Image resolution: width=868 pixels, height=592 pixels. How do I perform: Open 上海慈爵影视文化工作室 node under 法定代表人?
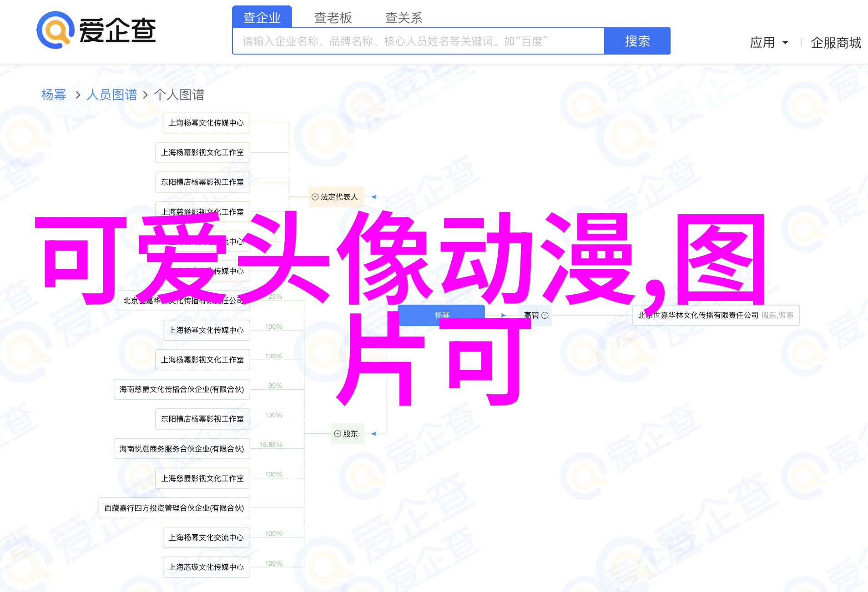tap(202, 211)
